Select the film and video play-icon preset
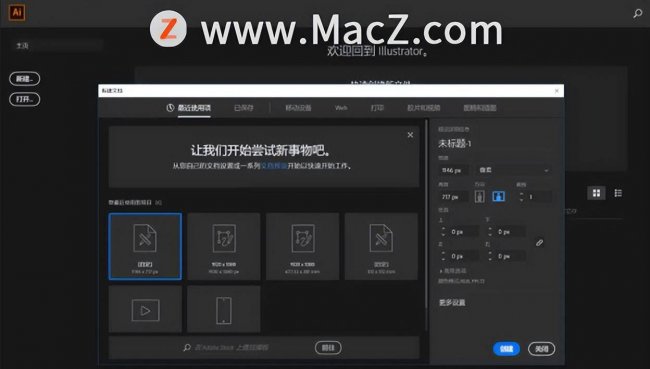This screenshot has height=369, width=650. coord(145,309)
